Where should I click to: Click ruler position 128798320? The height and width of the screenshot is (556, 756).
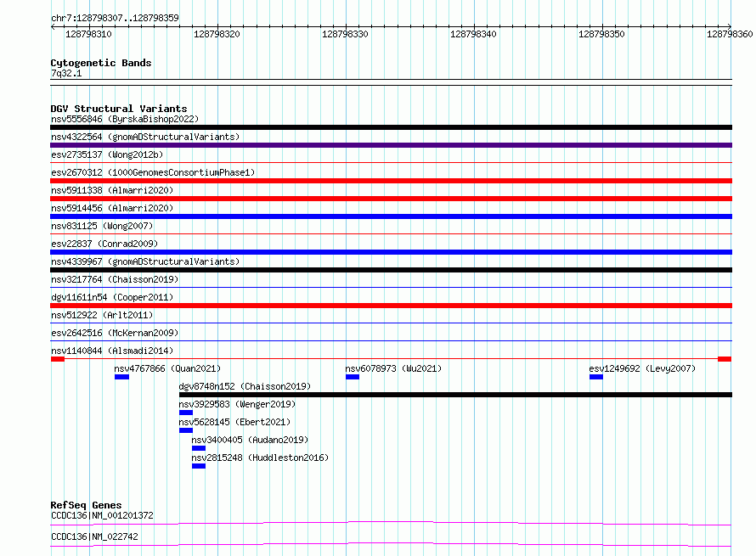(217, 34)
